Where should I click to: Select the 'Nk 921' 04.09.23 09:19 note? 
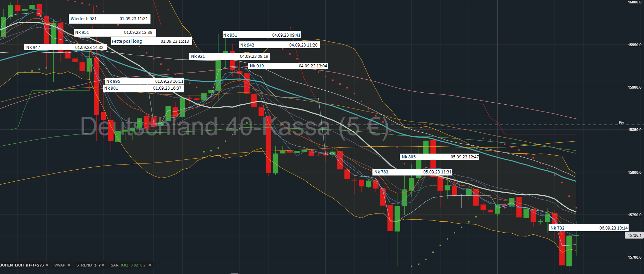coord(230,56)
